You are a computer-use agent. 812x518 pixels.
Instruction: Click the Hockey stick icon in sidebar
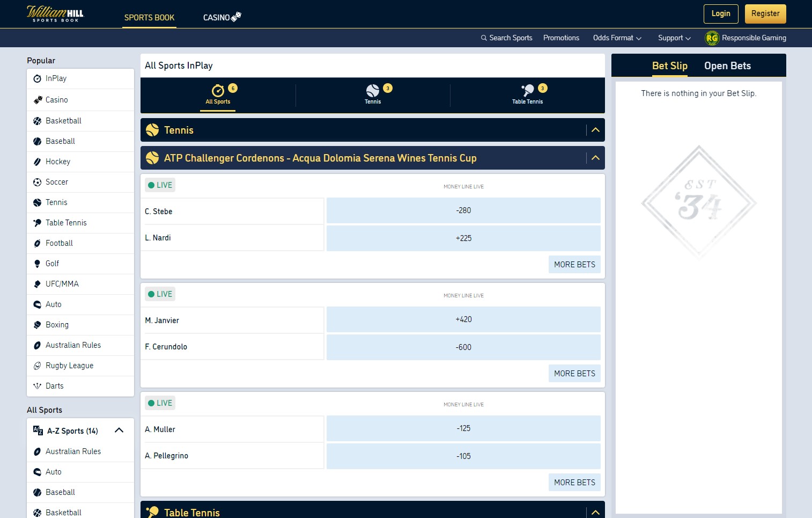pos(37,162)
